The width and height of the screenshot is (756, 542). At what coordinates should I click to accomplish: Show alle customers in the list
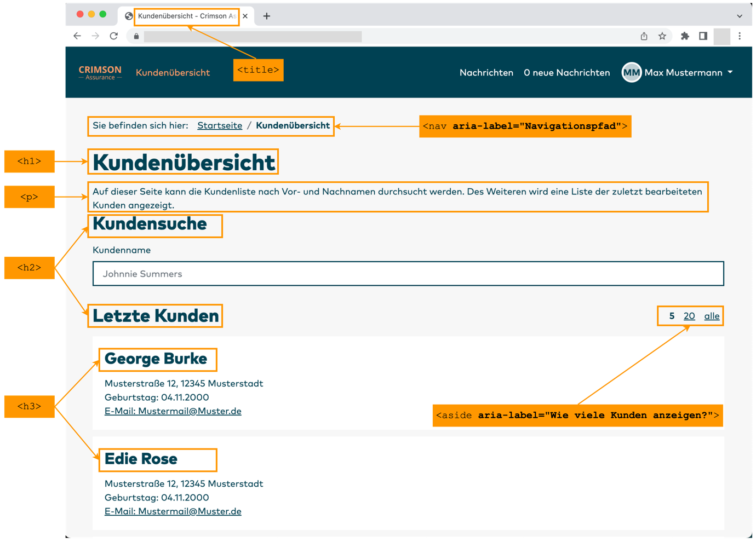tap(712, 316)
